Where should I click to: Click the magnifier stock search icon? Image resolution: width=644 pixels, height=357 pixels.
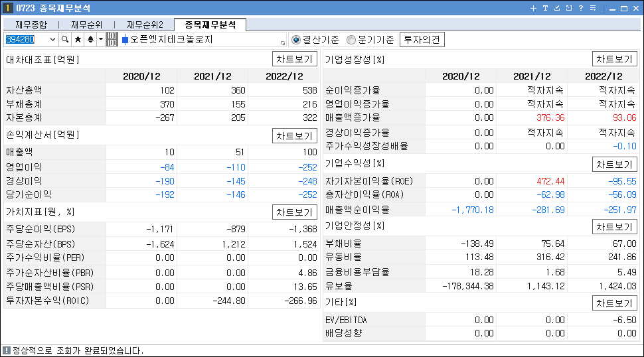pyautogui.click(x=65, y=39)
